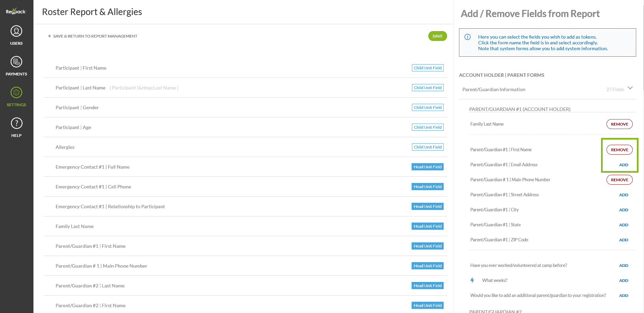Collapse the Parent/Guardian Information section chevron
This screenshot has height=313, width=644.
coord(630,88)
